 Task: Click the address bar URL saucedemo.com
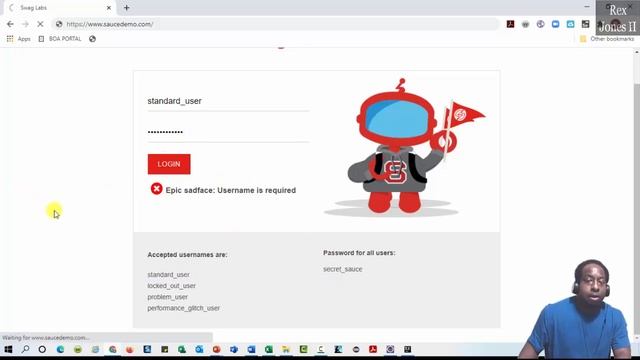109,24
